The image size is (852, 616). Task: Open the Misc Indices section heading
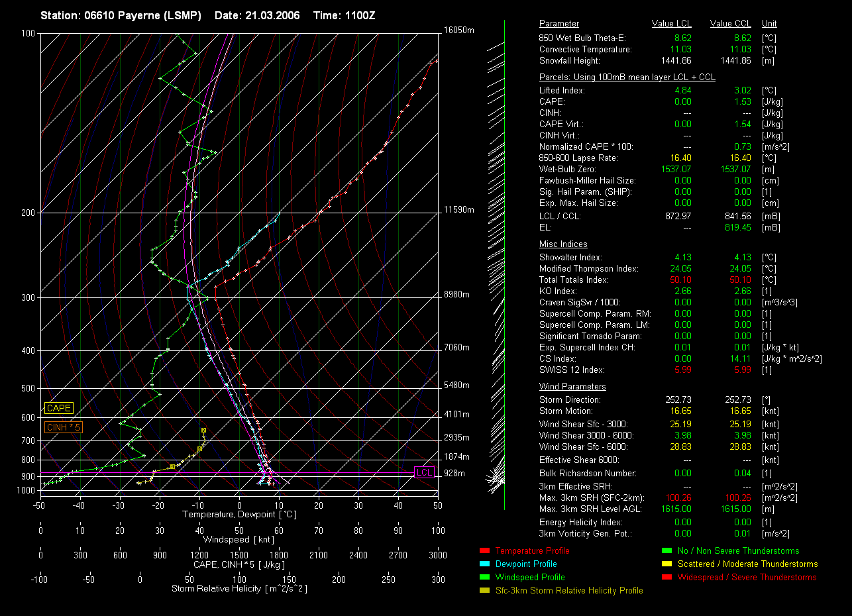pos(563,244)
